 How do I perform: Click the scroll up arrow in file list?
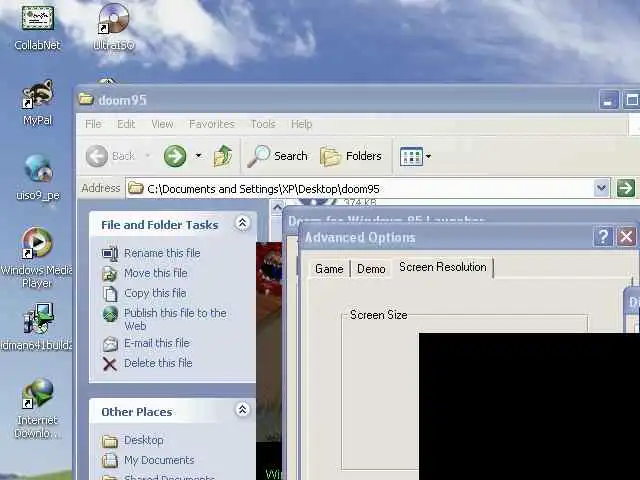pos(277,207)
